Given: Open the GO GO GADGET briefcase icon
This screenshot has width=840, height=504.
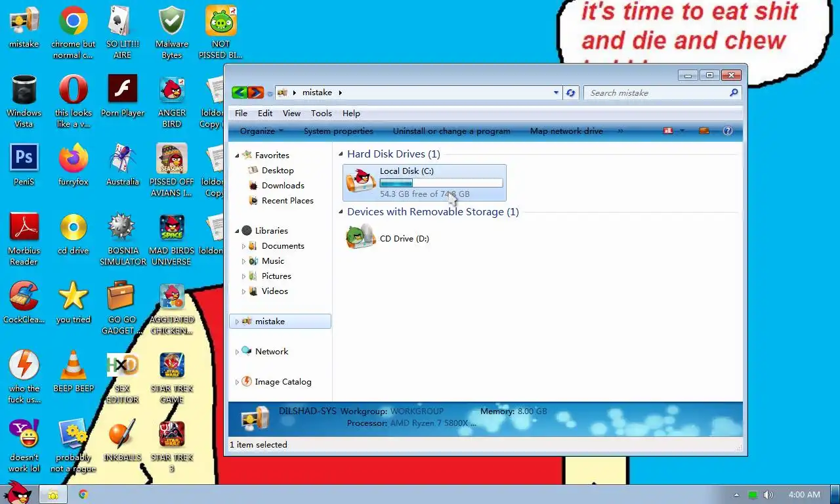Looking at the screenshot, I should click(122, 308).
